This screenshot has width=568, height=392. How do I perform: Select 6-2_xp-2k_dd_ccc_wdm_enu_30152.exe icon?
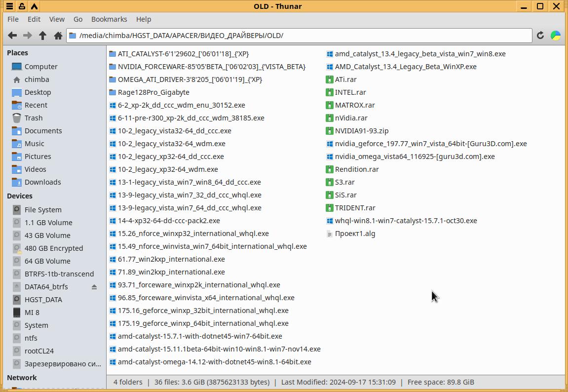(113, 105)
